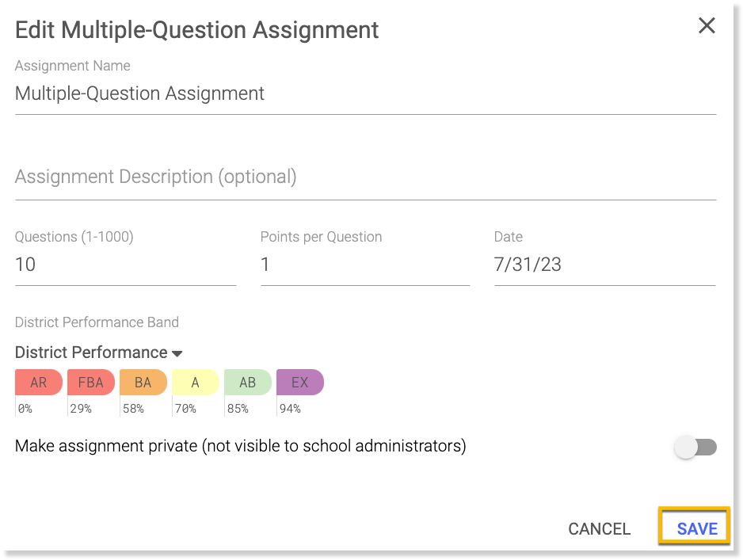The image size is (743, 560).
Task: Enable assignment privacy for school administrators
Action: [695, 447]
